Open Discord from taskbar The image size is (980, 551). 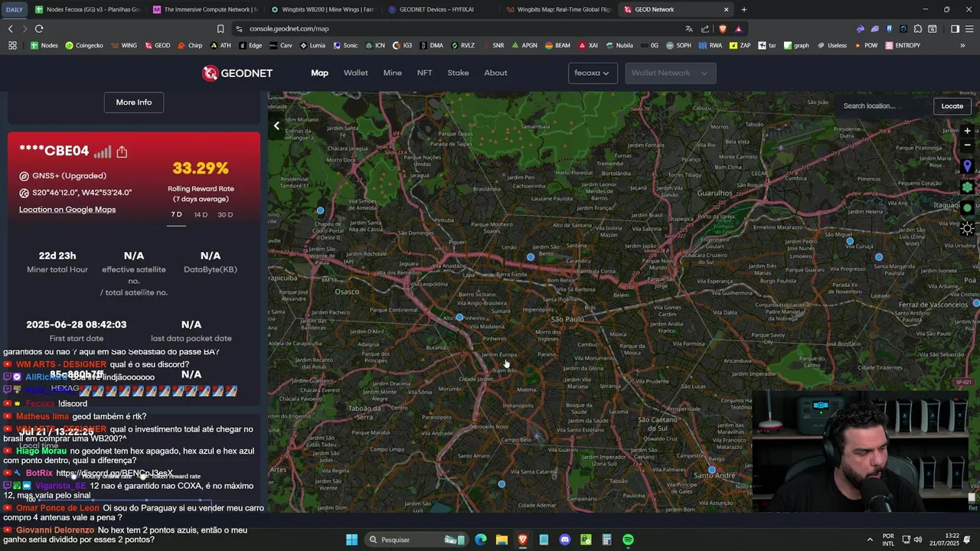565,540
